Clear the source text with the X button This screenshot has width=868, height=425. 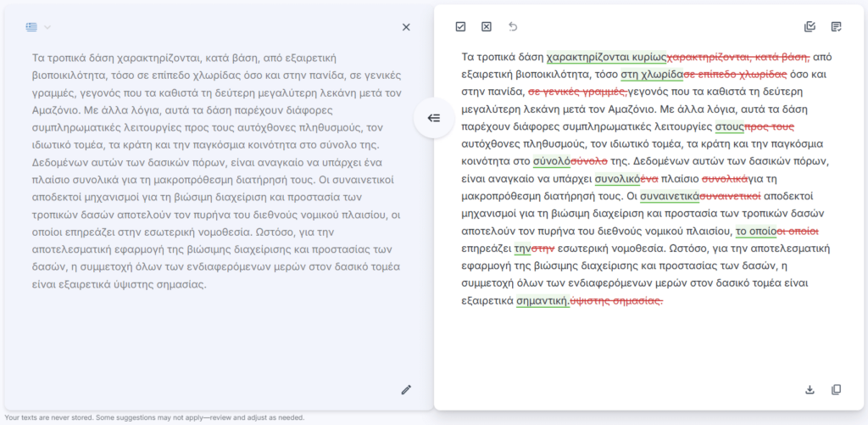click(406, 27)
